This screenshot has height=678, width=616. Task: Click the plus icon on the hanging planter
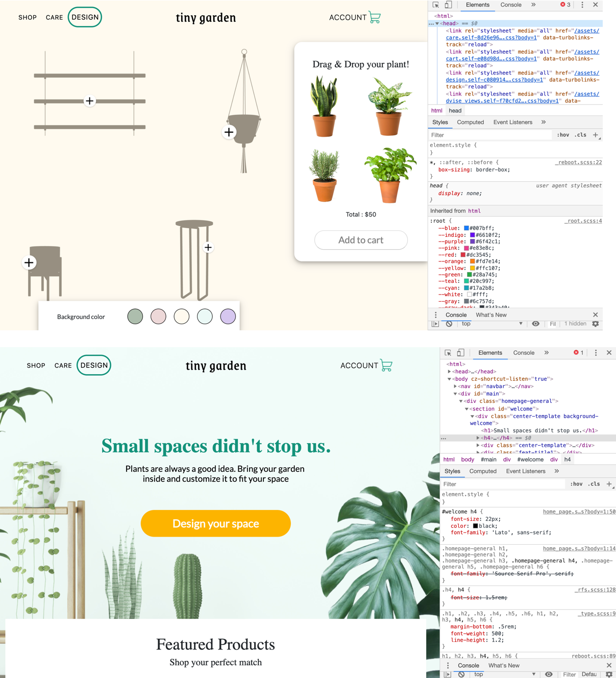tap(229, 132)
